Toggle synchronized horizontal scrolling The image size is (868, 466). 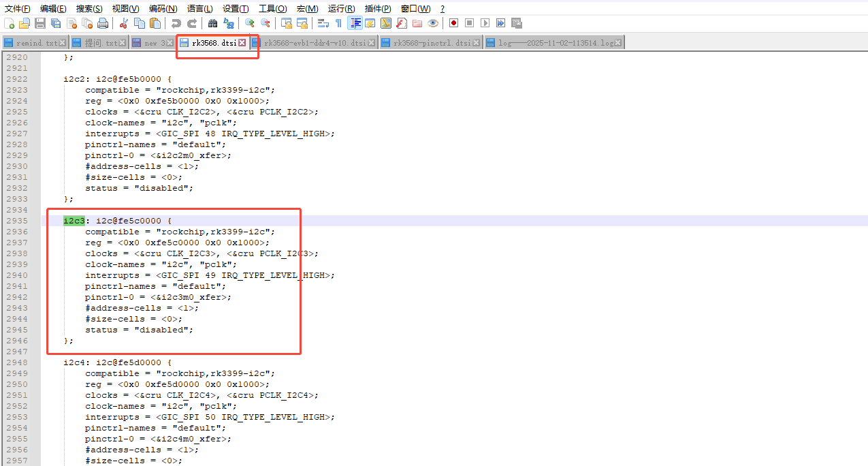[x=302, y=23]
